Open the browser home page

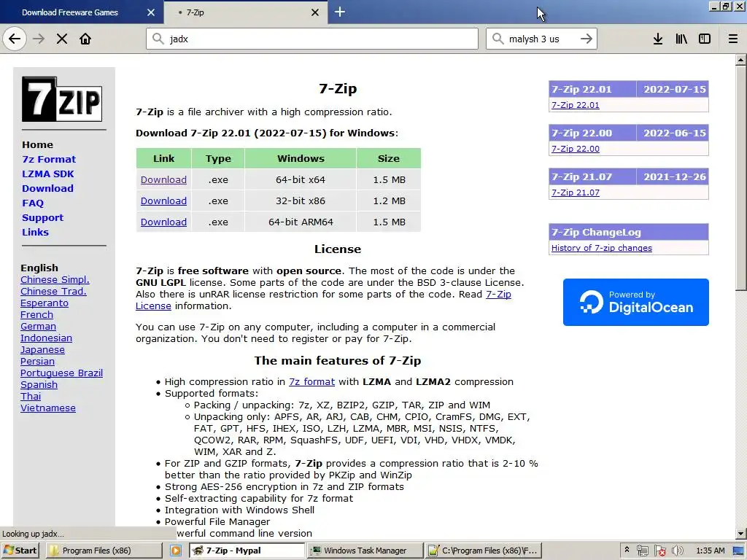pos(85,39)
